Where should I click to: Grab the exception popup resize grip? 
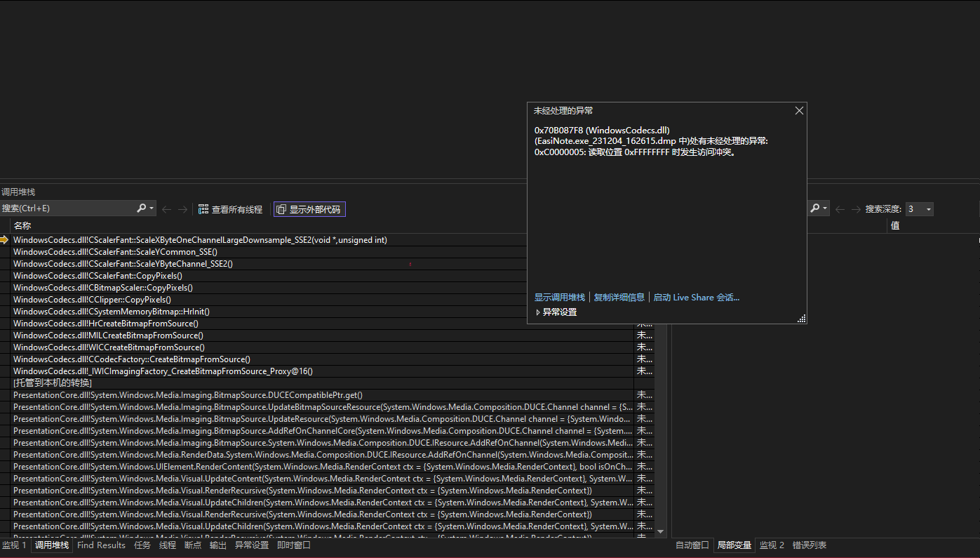coord(802,319)
